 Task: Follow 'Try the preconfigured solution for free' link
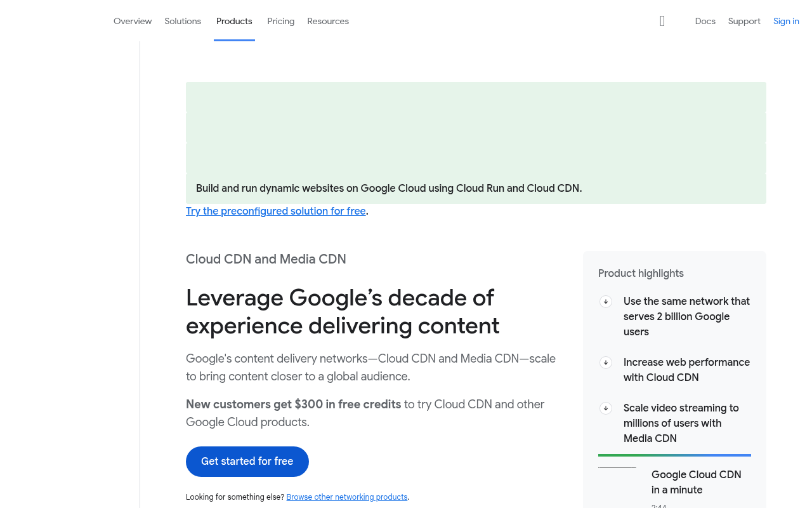coord(276,211)
